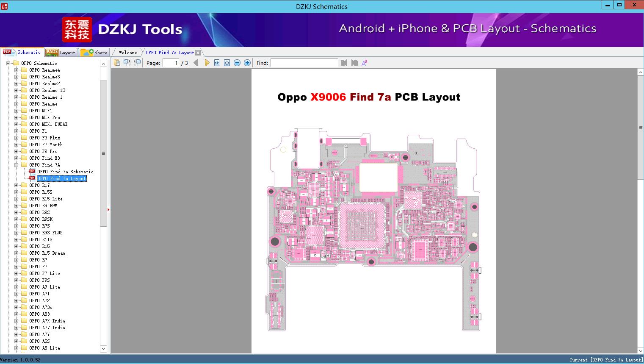Switch to the PADS Layout panel
This screenshot has height=364, width=644.
tap(61, 52)
